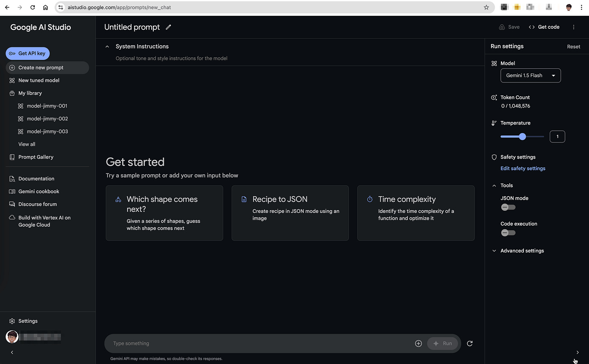Open the Gemini 1.5 Flash model dropdown
This screenshot has height=364, width=589.
point(531,76)
